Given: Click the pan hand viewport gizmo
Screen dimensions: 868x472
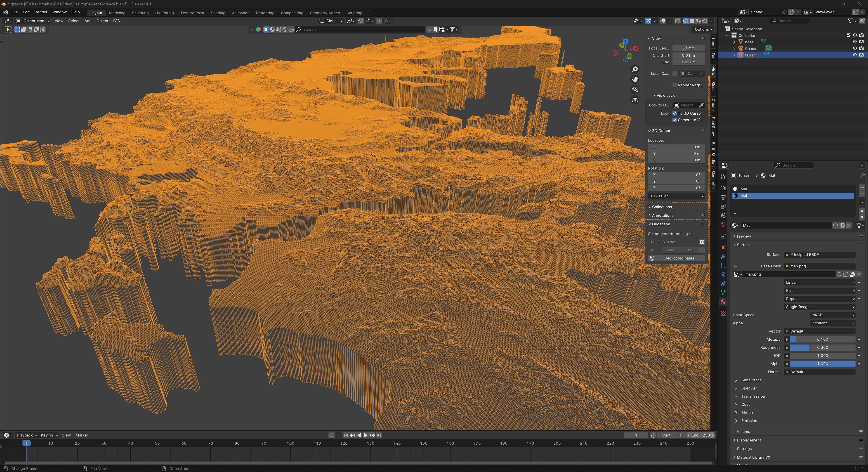Looking at the screenshot, I should [635, 80].
